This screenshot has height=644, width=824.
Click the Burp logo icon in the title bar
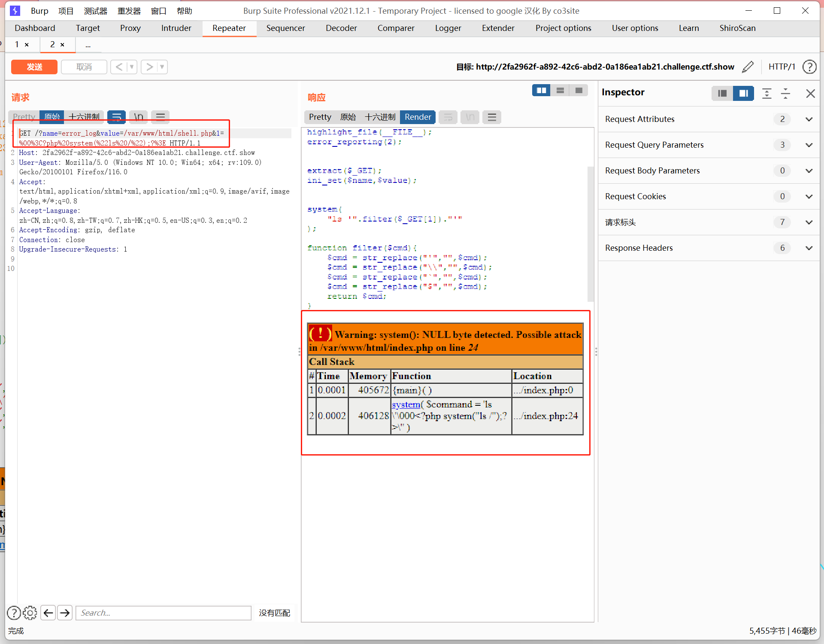tap(15, 10)
